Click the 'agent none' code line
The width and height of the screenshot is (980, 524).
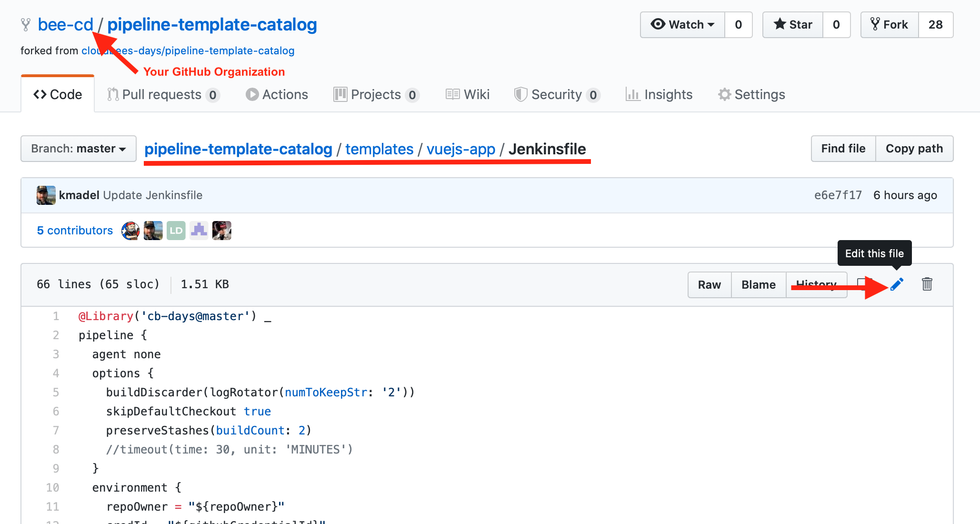click(126, 354)
